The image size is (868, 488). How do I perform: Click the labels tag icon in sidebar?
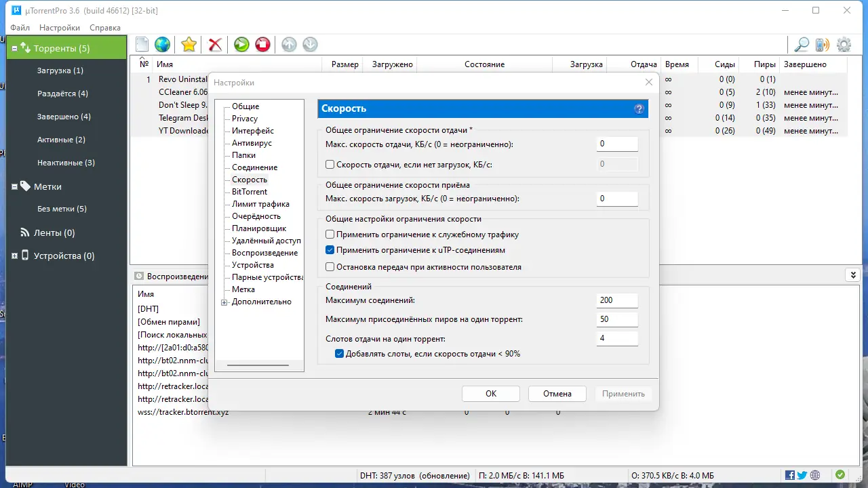point(25,186)
